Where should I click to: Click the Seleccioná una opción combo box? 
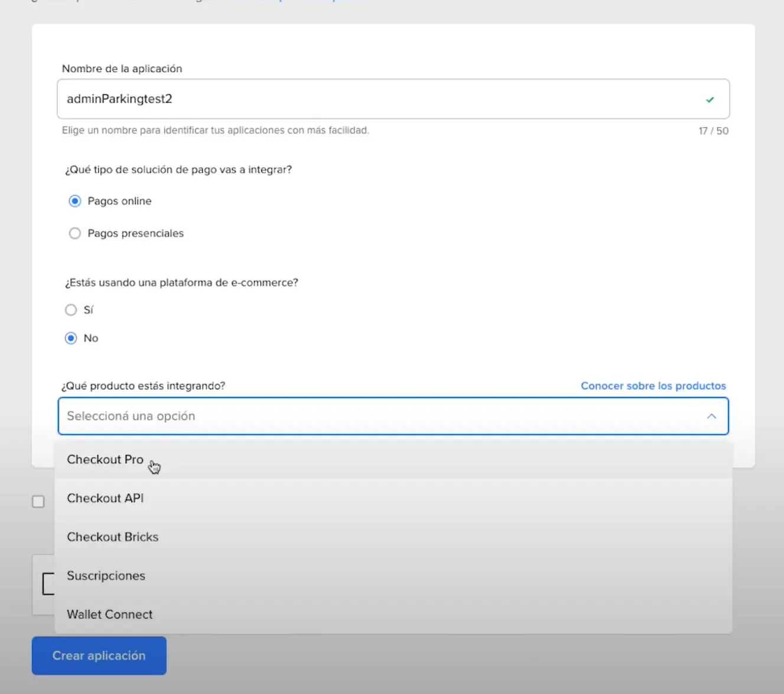[378, 416]
